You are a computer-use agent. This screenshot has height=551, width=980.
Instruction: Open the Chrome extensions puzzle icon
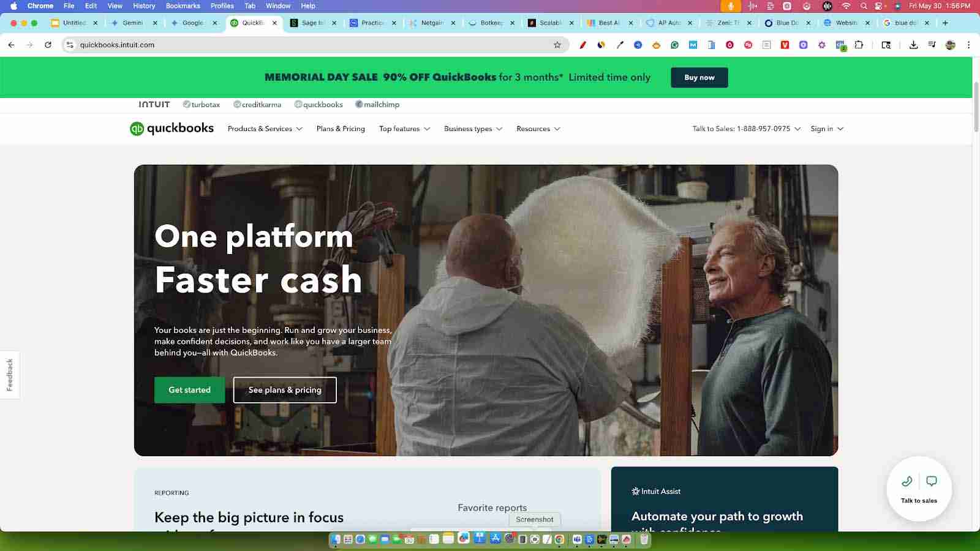[x=859, y=45]
